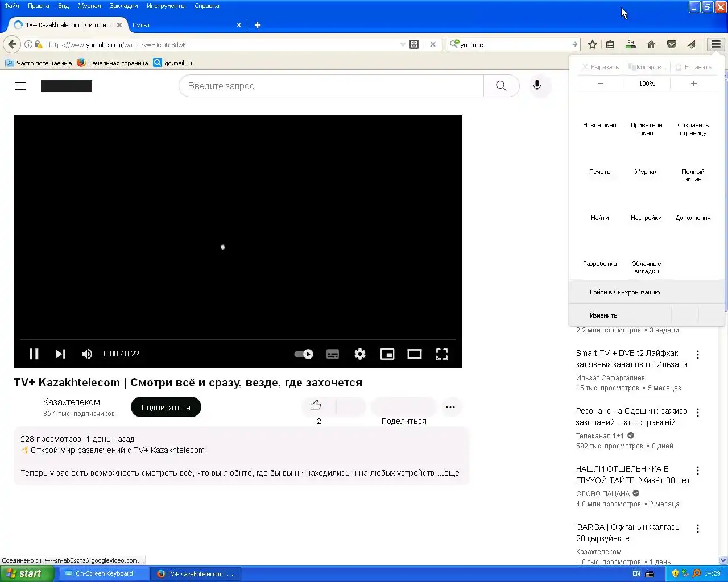
Task: Start voice search with the microphone
Action: (537, 86)
